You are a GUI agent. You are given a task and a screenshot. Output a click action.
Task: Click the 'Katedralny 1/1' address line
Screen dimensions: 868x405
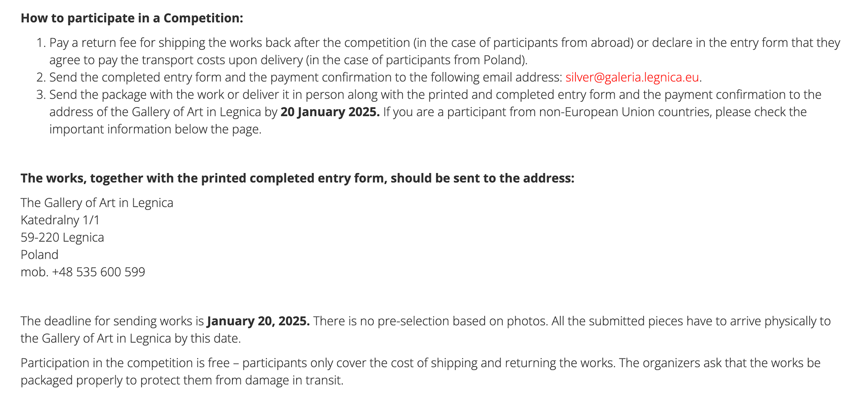[x=60, y=220]
